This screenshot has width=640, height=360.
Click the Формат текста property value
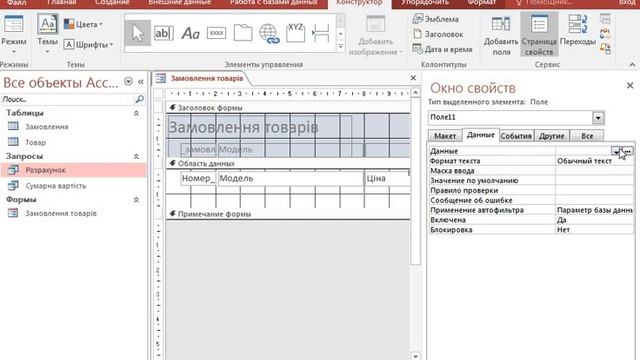click(x=594, y=161)
